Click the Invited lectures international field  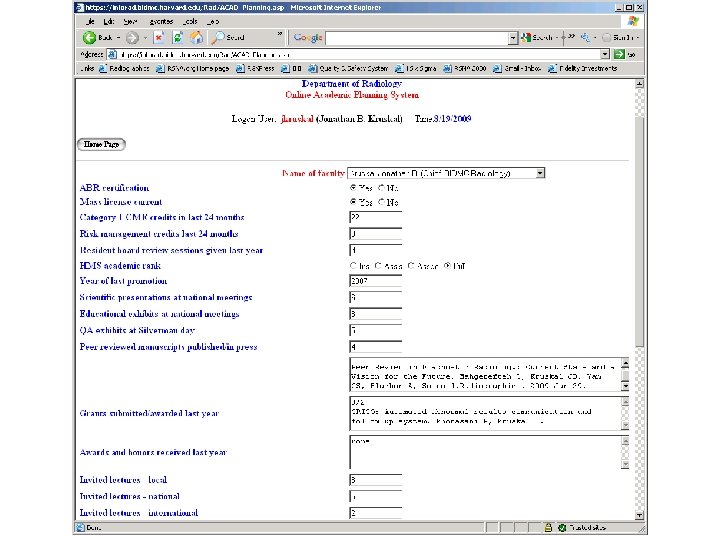click(x=376, y=513)
